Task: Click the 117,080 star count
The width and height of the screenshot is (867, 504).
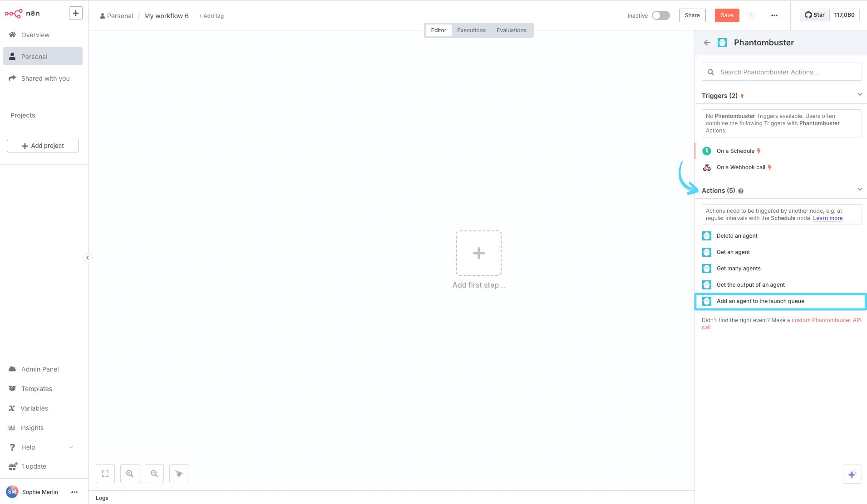Action: point(844,15)
